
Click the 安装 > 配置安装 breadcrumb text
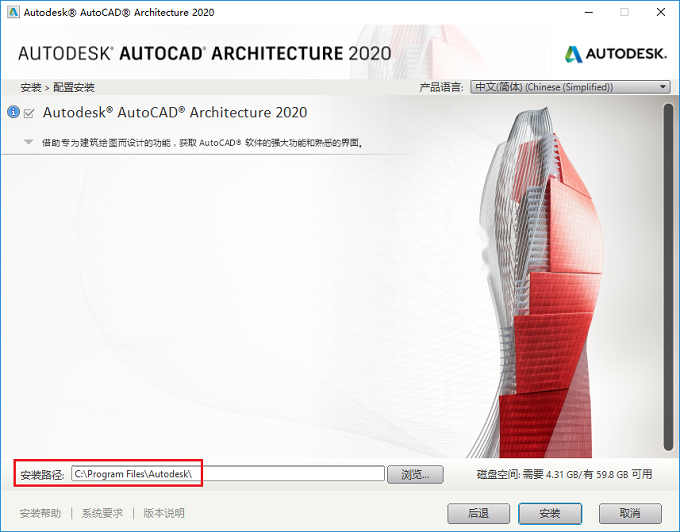(x=57, y=88)
